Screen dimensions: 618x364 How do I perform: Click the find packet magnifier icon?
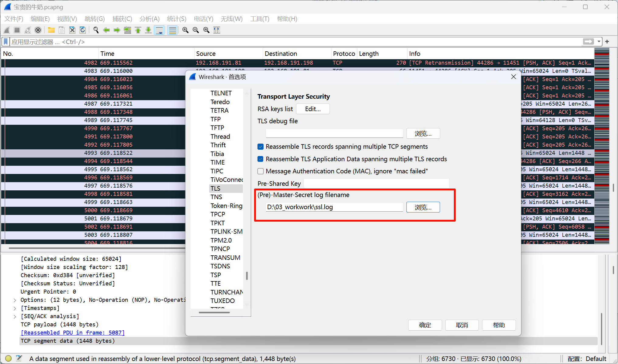click(x=96, y=30)
